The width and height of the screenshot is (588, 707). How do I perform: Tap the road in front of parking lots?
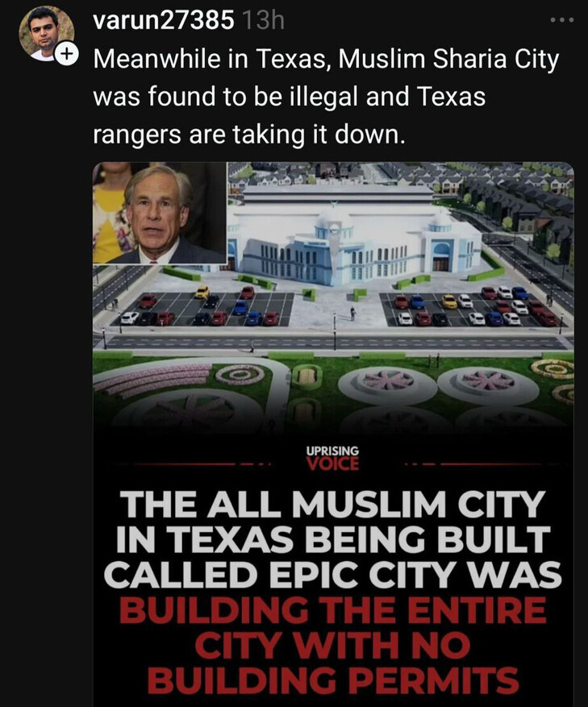(x=332, y=343)
